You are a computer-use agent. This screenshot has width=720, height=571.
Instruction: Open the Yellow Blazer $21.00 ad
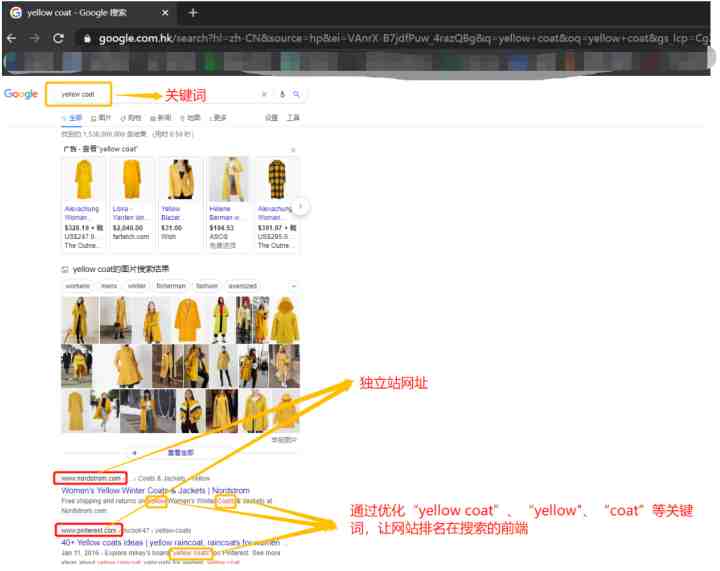180,203
